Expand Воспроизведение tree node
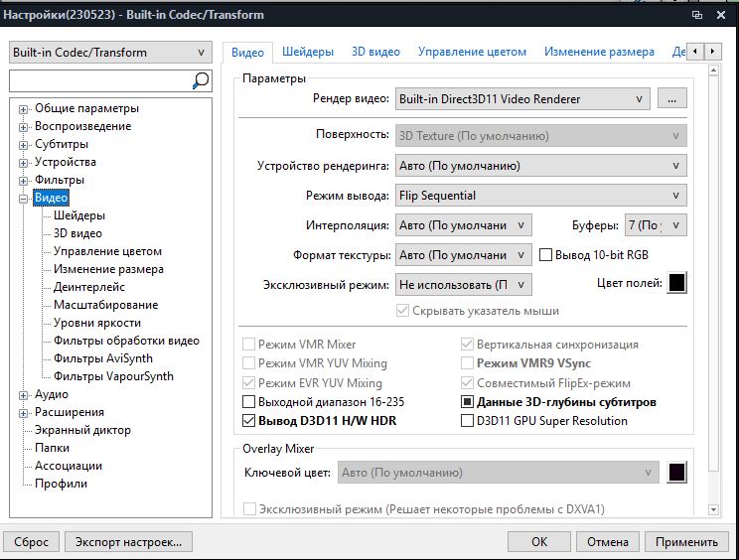 (23, 127)
